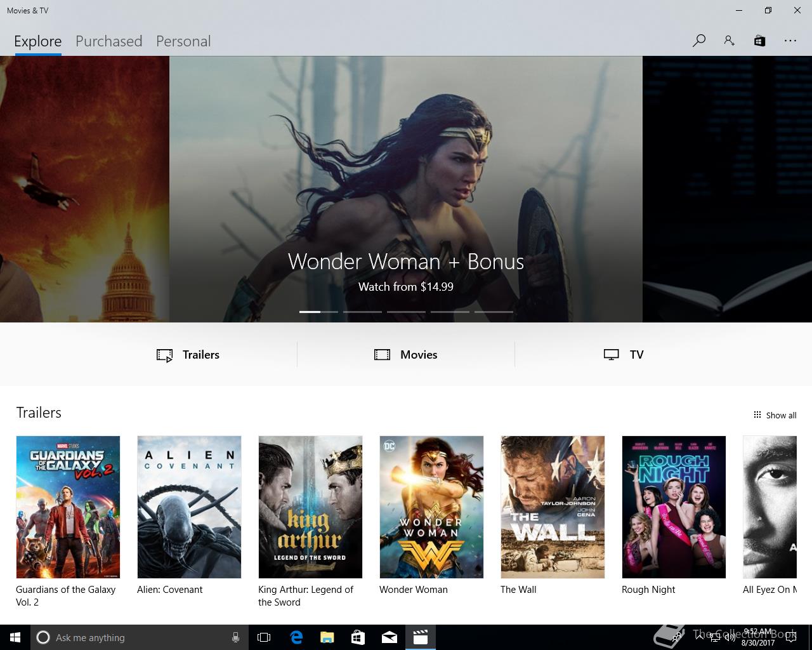Viewport: 812px width, 650px height.
Task: Open the All Eyez On Me poster
Action: 769,507
